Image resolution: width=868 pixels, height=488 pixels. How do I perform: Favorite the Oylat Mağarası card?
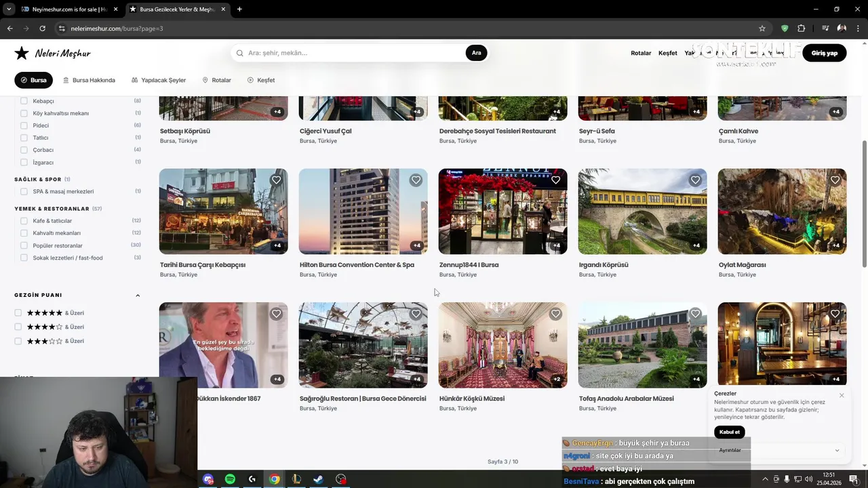click(x=835, y=180)
